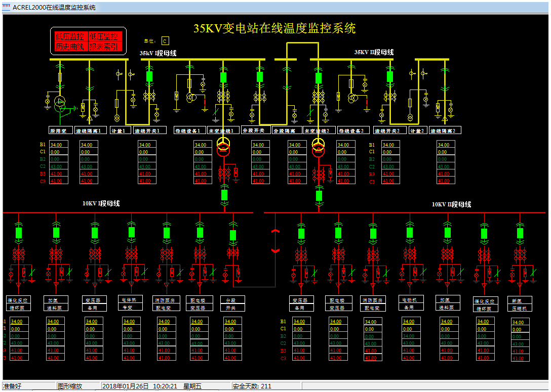
Task: Select main transformer 1 symbol below 主变进线1
Action: [x=223, y=146]
